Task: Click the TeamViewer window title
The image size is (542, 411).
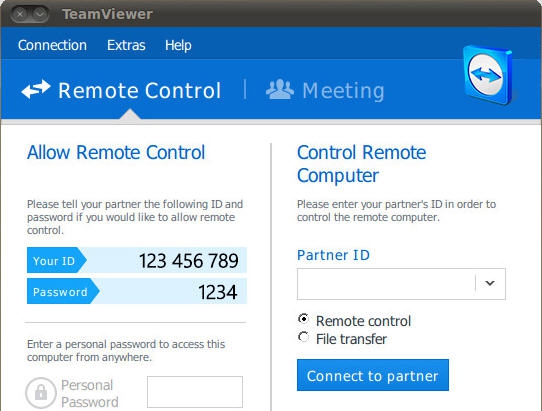Action: tap(107, 14)
